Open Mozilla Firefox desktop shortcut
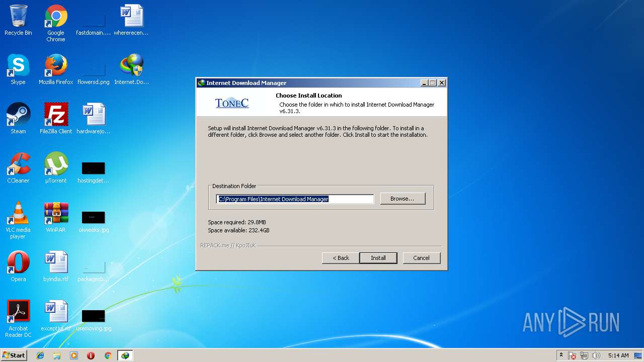Screen dimensions: 644x362 pos(56,69)
